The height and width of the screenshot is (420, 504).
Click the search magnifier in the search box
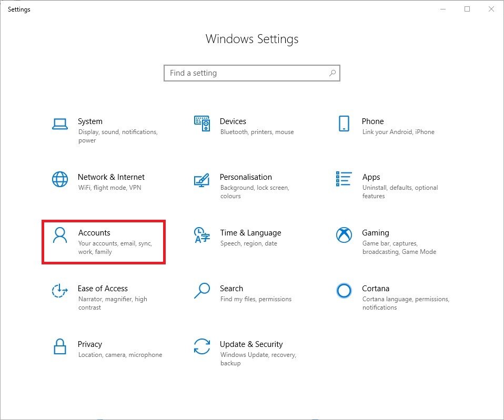[332, 73]
